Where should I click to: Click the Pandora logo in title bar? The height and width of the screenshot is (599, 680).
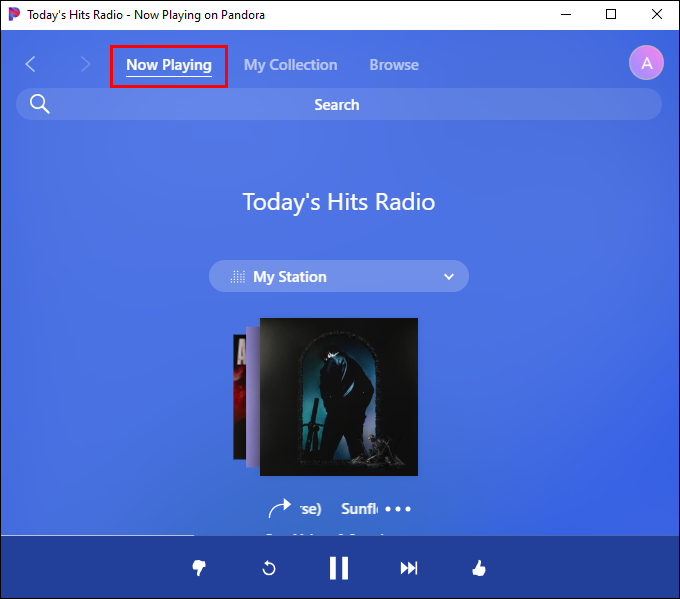[14, 14]
